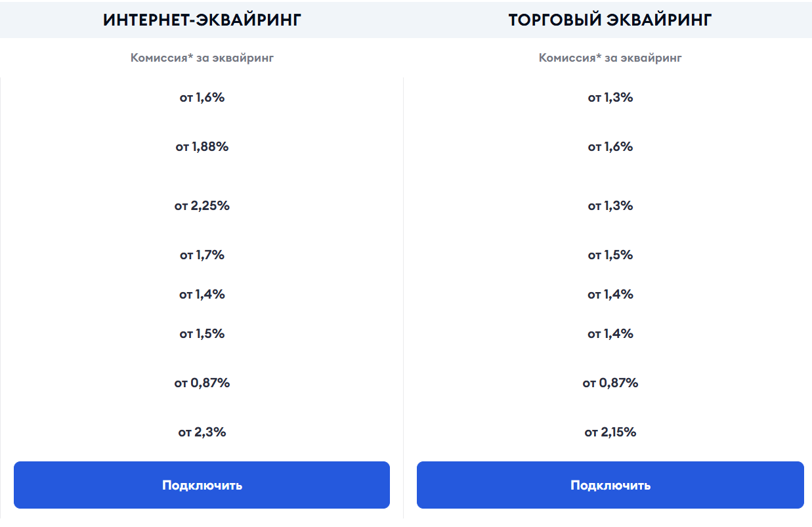Click Подключить under Торговый эквайринг
This screenshot has height=527, width=812.
[x=610, y=485]
